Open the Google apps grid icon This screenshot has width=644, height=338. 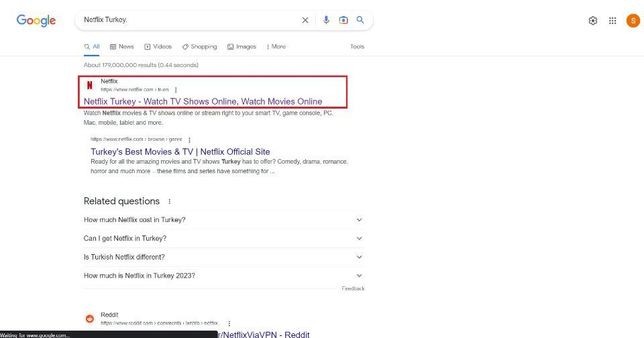(x=612, y=21)
